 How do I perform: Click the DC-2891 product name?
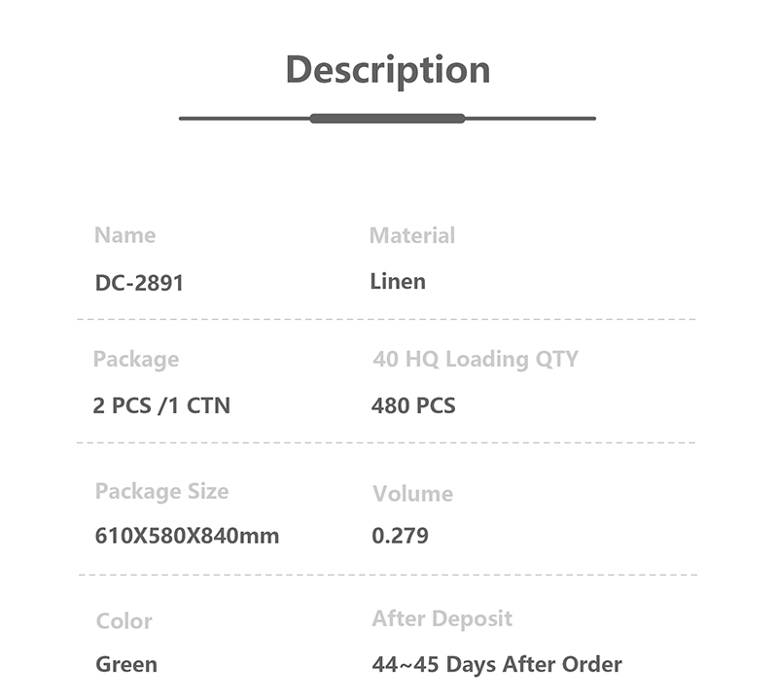coord(139,283)
